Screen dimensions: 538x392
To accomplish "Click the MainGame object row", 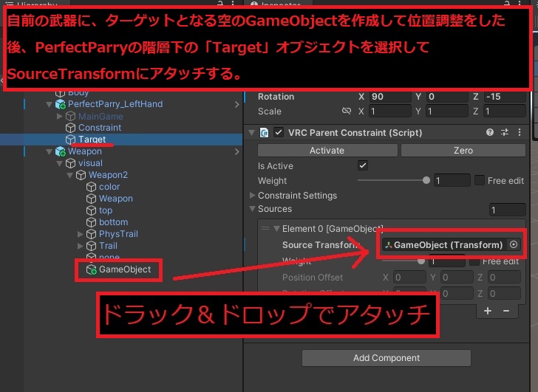I will (101, 117).
